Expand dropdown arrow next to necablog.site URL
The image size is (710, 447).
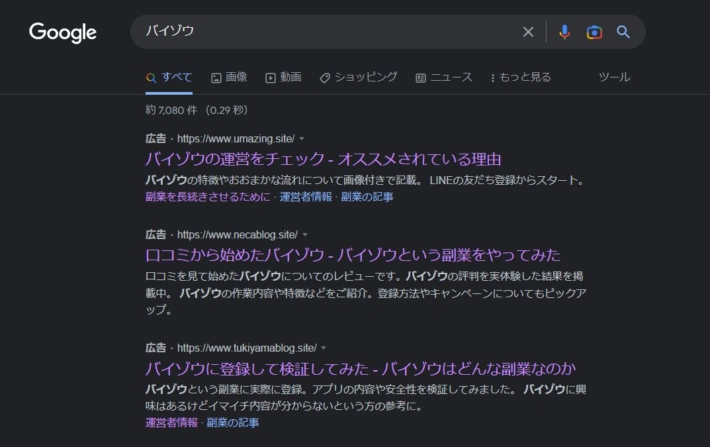point(305,235)
